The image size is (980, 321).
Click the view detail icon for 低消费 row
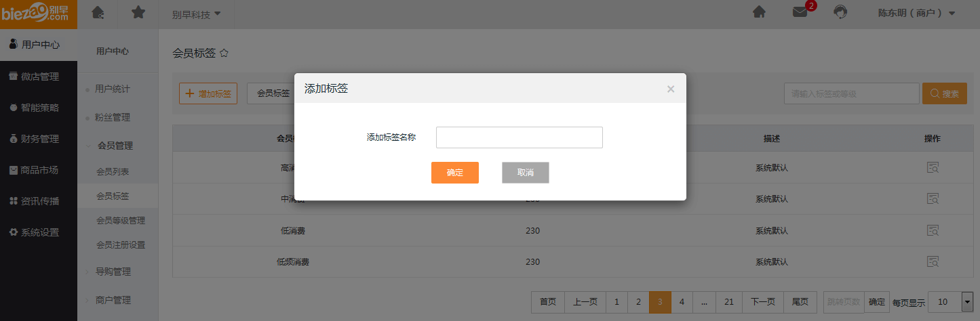pos(933,230)
